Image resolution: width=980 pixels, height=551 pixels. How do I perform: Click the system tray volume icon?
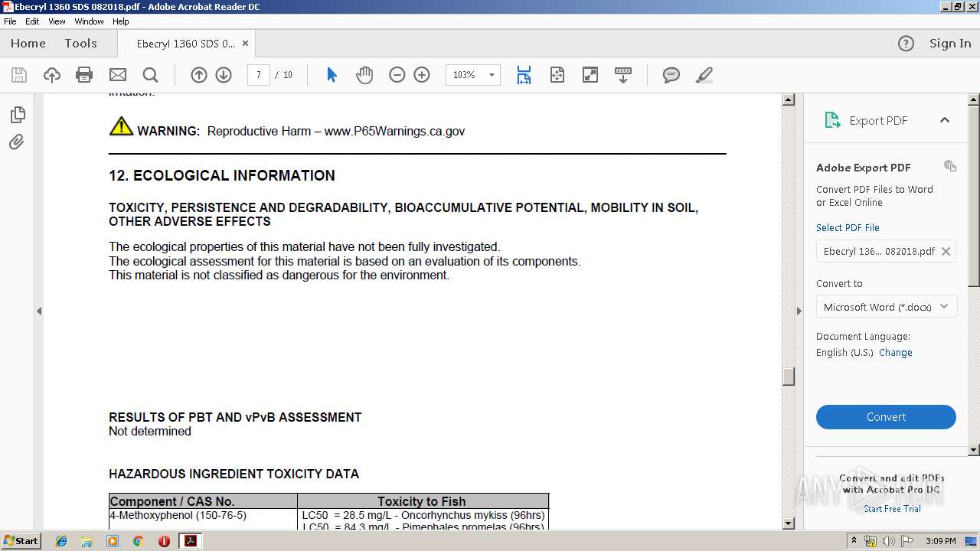tap(889, 541)
